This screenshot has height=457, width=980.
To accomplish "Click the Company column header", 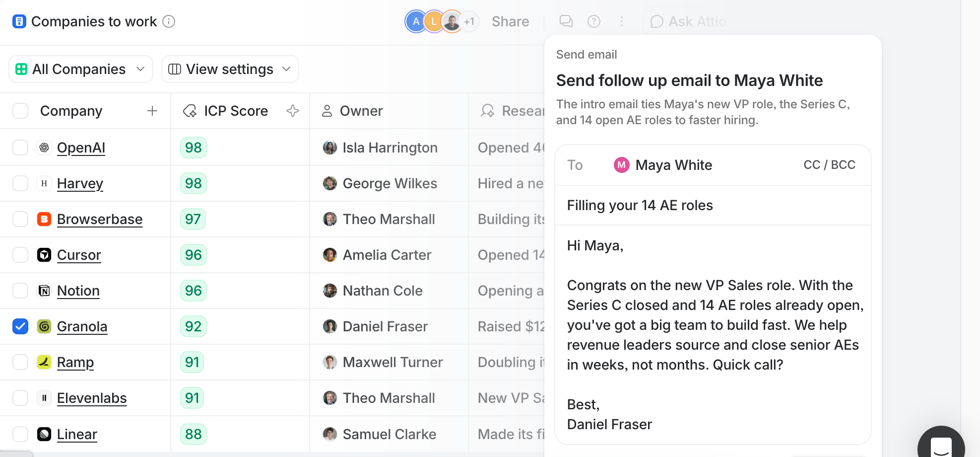I will click(x=71, y=111).
